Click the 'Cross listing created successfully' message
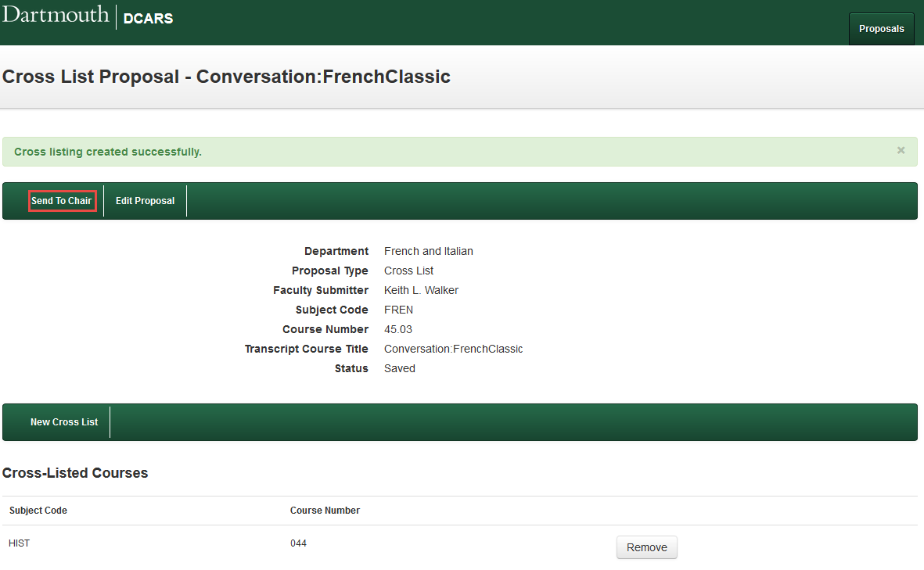This screenshot has height=570, width=924. click(x=108, y=152)
